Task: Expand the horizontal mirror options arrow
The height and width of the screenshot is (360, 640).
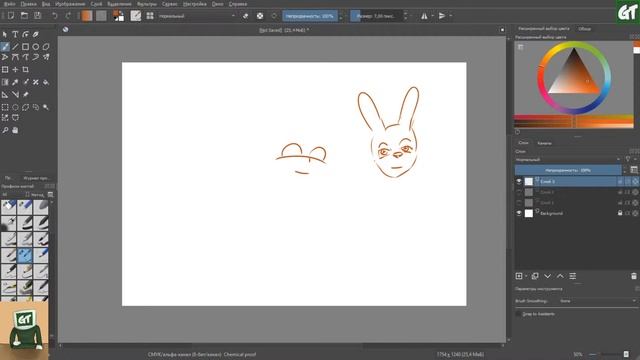Action: pos(432,16)
